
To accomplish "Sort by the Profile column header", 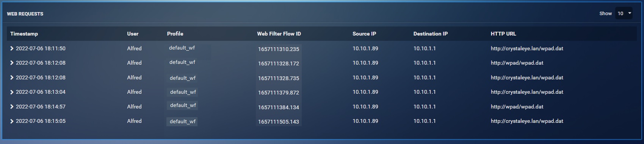I will (175, 34).
